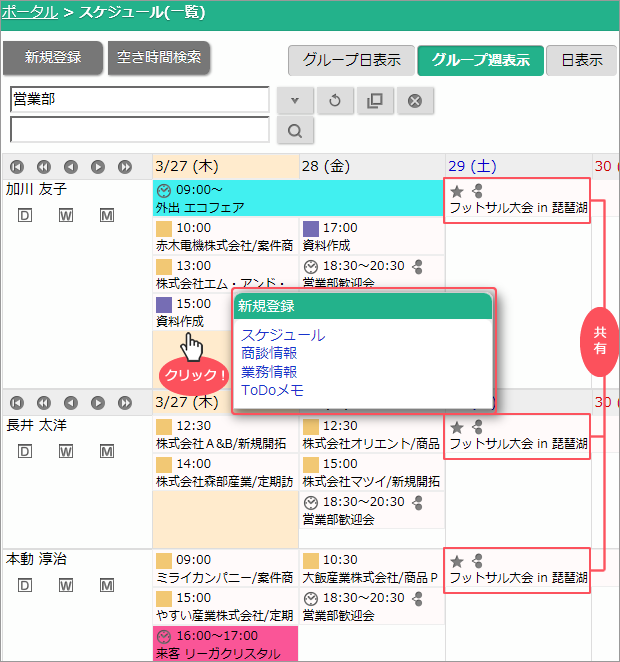Click the 29 (土) date header
This screenshot has width=620, height=662.
[472, 166]
